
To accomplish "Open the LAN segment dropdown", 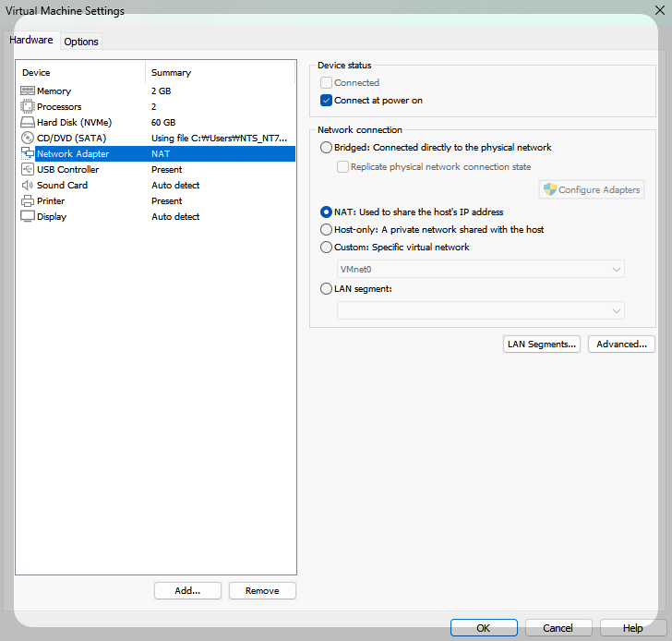I will (x=480, y=310).
